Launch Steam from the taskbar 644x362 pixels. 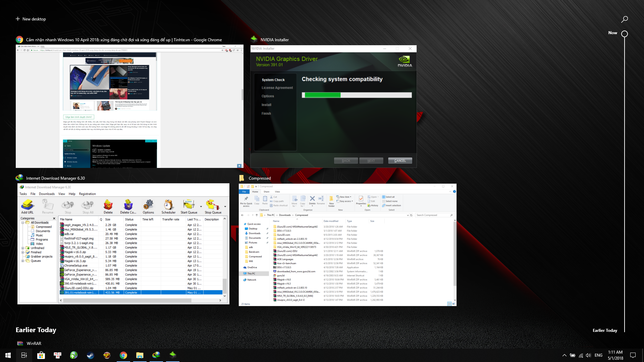point(90,355)
